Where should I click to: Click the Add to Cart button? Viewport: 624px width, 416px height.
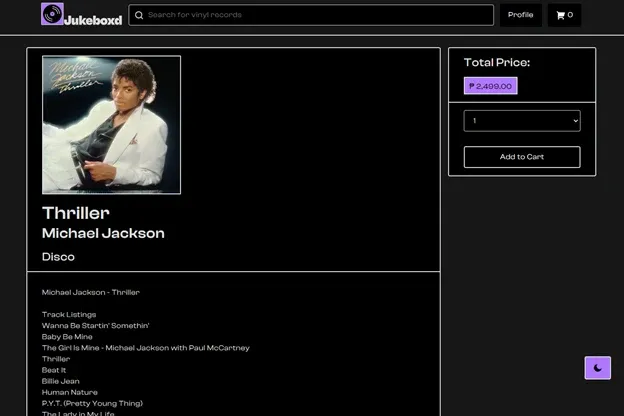tap(522, 157)
